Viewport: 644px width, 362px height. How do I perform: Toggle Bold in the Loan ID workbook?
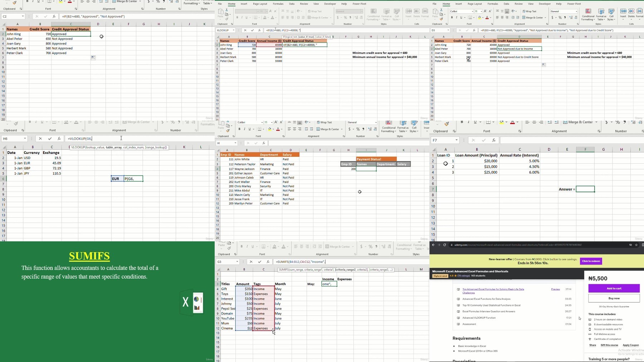pos(462,122)
